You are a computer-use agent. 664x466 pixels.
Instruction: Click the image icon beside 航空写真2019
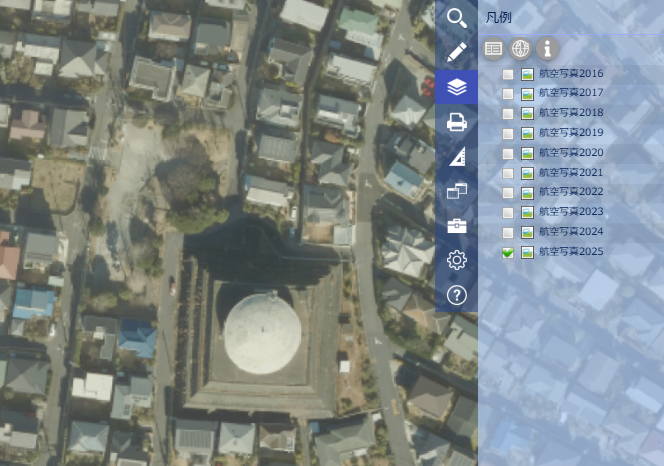point(527,133)
